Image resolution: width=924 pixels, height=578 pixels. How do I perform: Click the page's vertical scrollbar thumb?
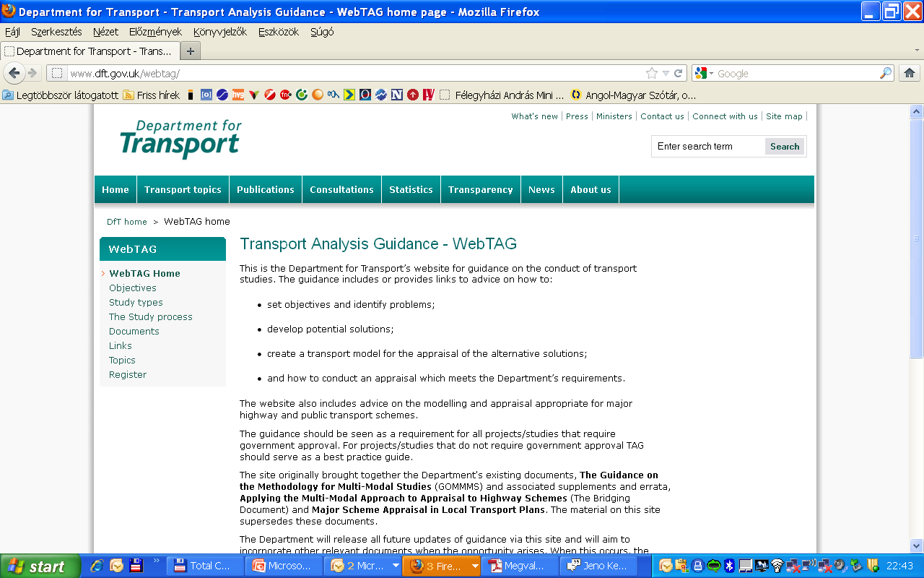(x=917, y=238)
